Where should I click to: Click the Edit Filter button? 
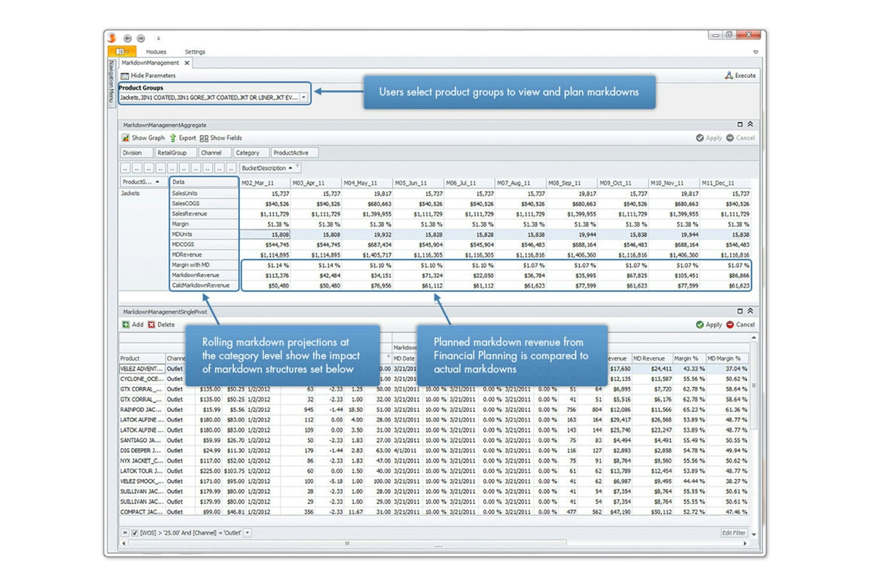point(733,533)
